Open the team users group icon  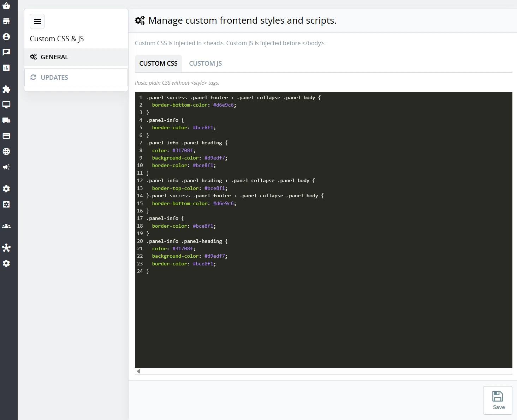pos(6,226)
